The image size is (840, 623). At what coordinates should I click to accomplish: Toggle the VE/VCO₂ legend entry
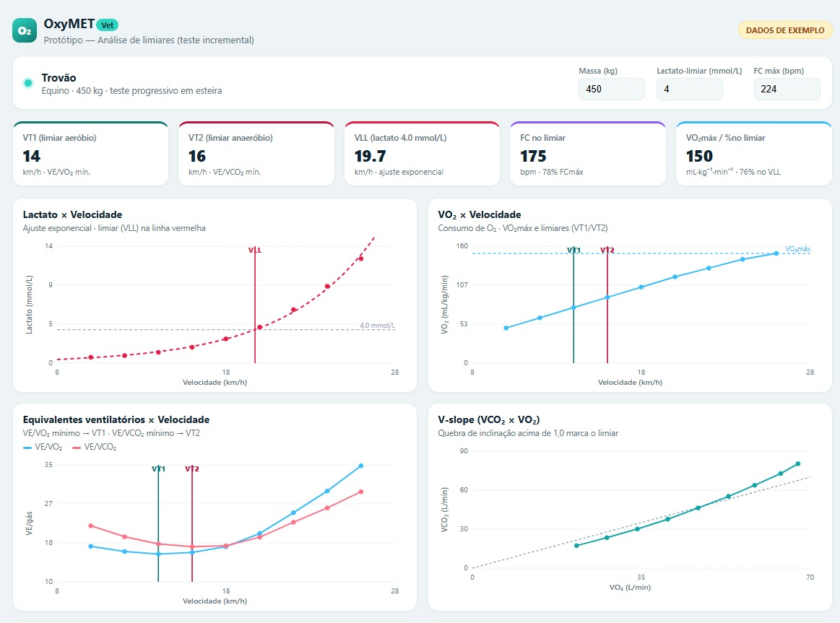pyautogui.click(x=95, y=447)
